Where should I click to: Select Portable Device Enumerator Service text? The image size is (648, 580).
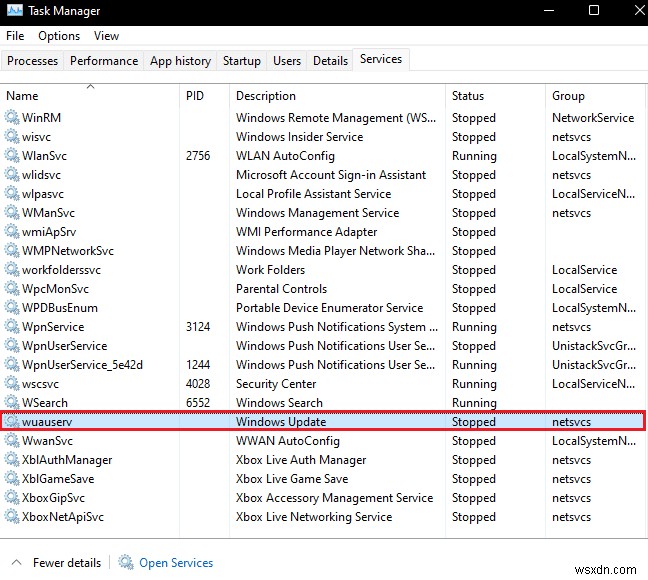(x=329, y=308)
